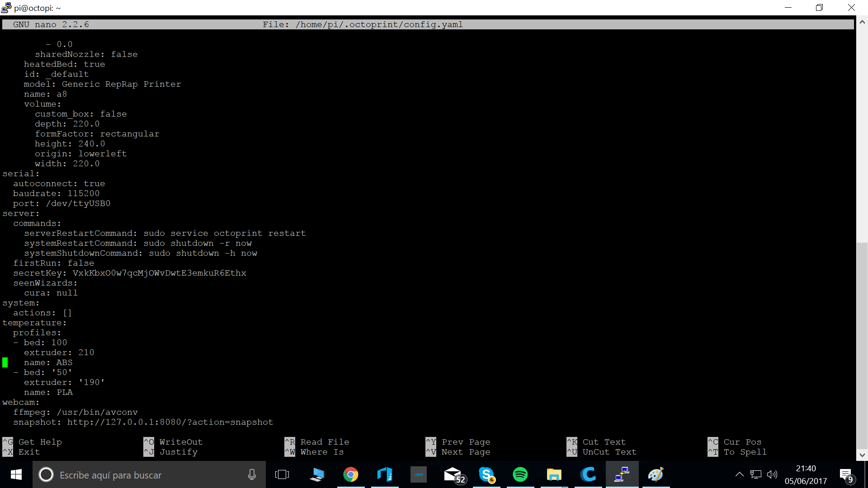868x488 pixels.
Task: Click the 'origin: lowerleft' line
Action: 80,154
